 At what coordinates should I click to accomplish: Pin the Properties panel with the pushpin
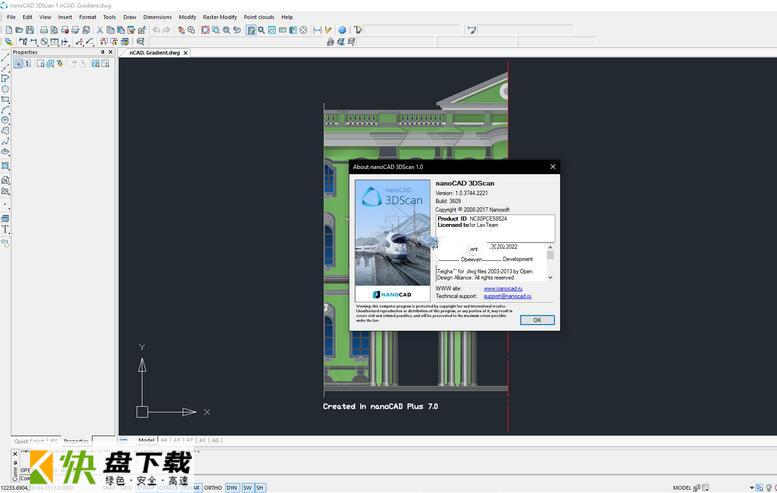tap(103, 52)
